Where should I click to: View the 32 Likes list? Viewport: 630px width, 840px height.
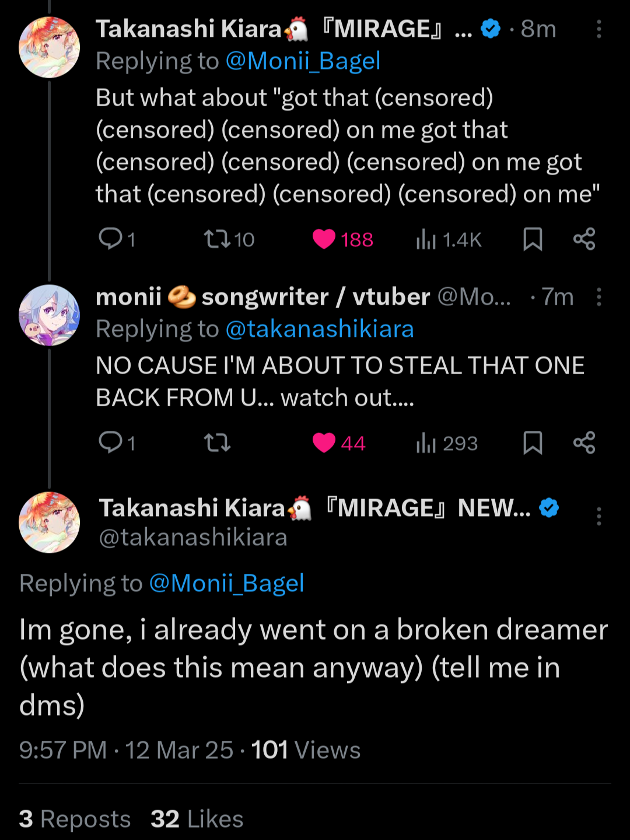tap(197, 819)
